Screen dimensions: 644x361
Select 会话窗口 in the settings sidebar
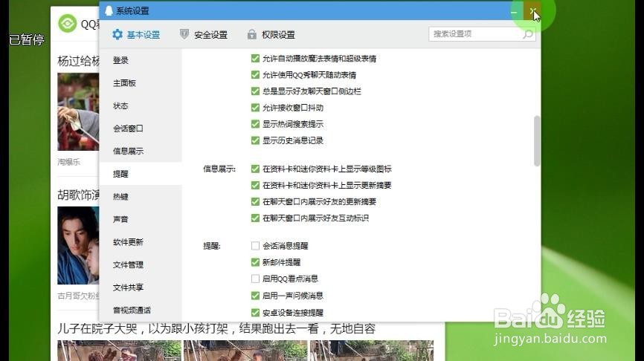coord(141,129)
